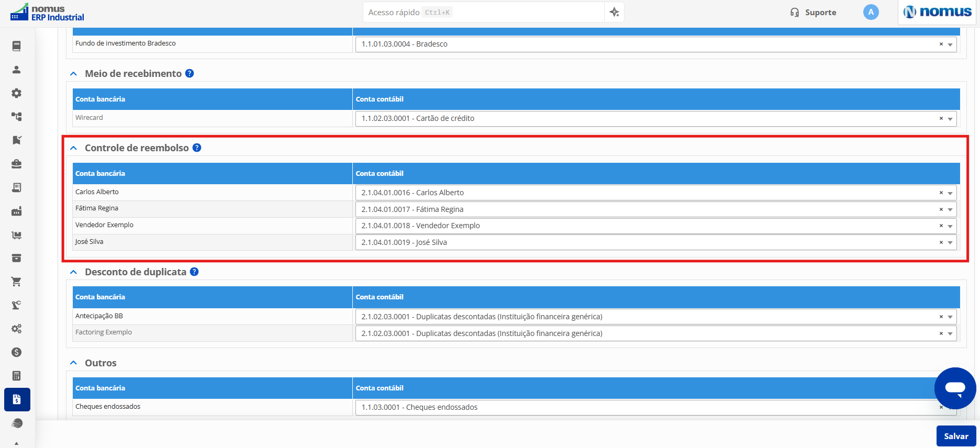Click the Antecipação BB bank account cell
This screenshot has height=448, width=980.
coord(213,316)
